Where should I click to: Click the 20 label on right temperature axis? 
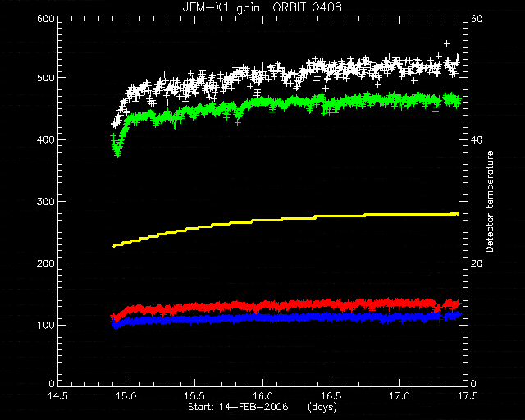[477, 263]
